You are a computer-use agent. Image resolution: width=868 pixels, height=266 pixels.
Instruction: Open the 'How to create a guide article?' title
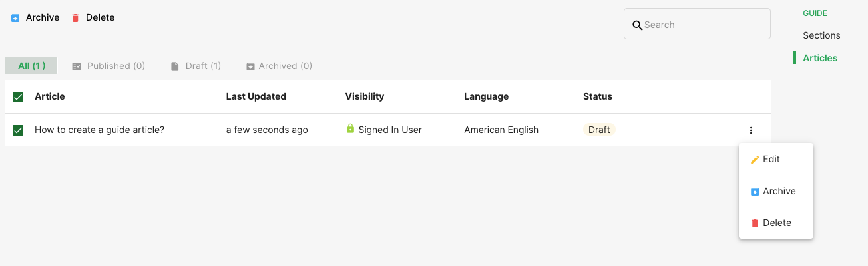99,130
